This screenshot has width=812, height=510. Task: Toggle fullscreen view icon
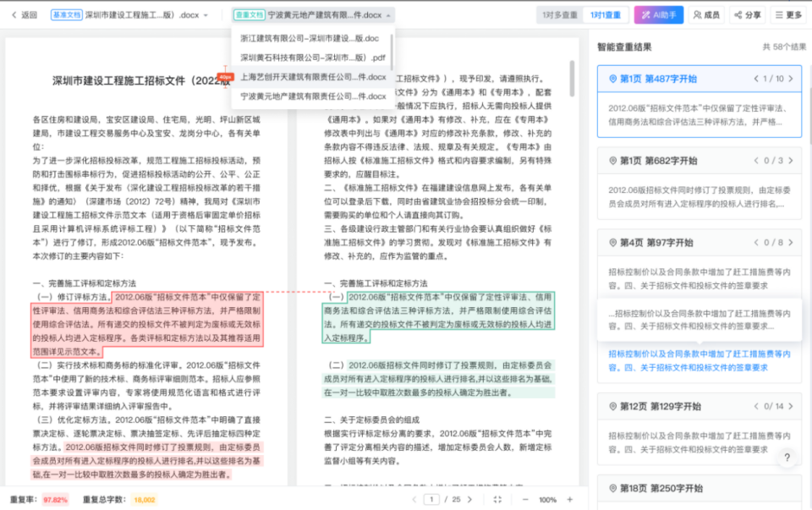pos(497,500)
